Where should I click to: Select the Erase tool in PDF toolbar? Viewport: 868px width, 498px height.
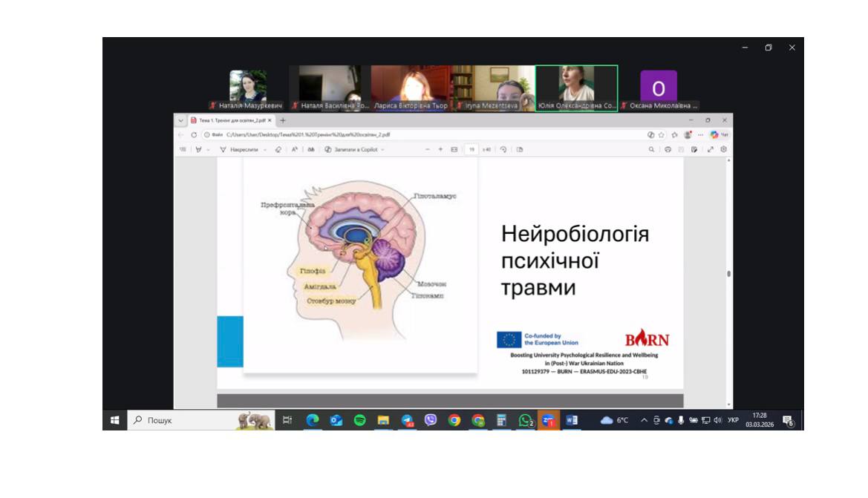point(278,149)
